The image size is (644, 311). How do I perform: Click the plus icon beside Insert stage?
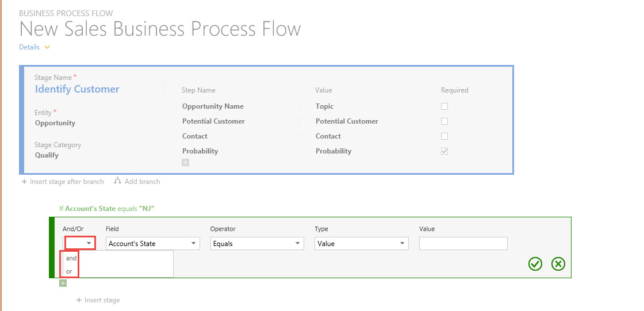(x=79, y=300)
